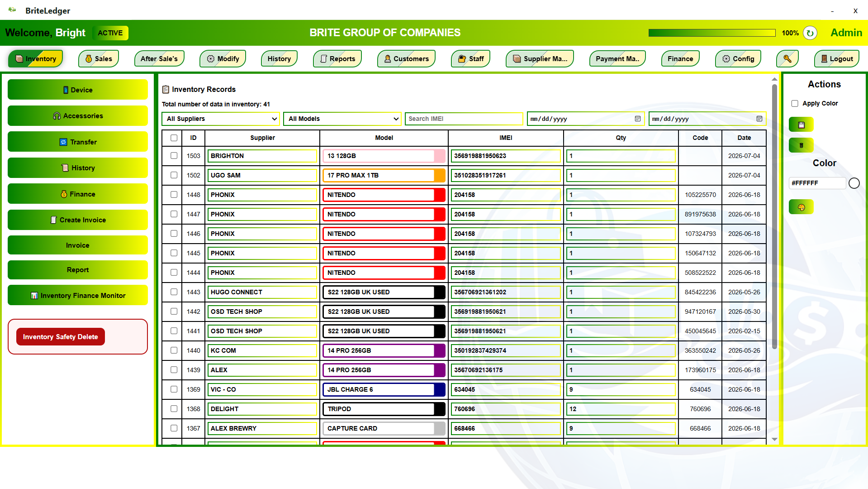Expand the All Suppliers dropdown
Screen dimensions: 868x489
221,119
